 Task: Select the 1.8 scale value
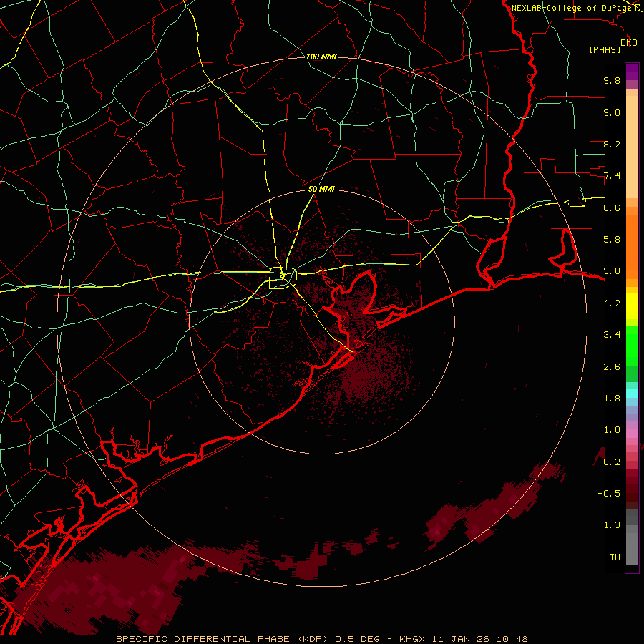(x=612, y=399)
